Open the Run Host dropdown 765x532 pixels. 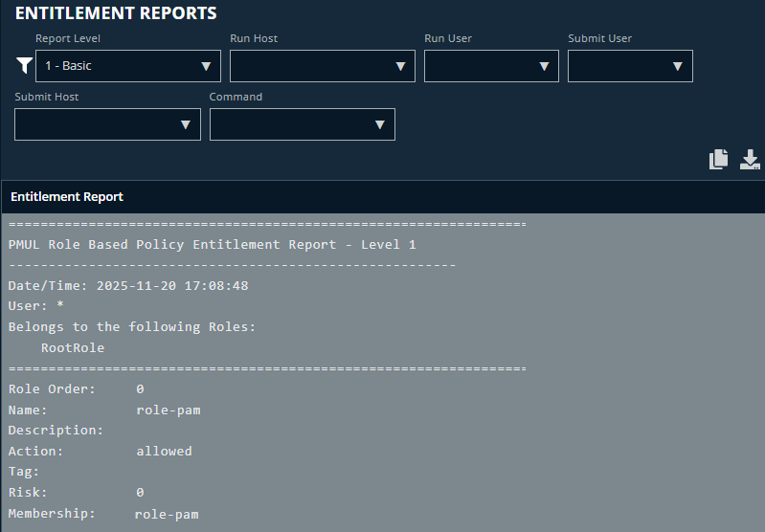(x=323, y=66)
